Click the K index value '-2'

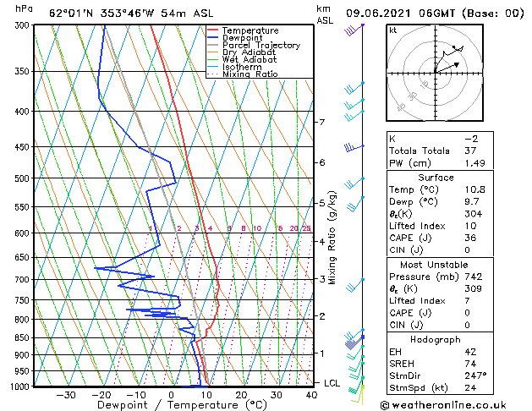[x=471, y=139]
